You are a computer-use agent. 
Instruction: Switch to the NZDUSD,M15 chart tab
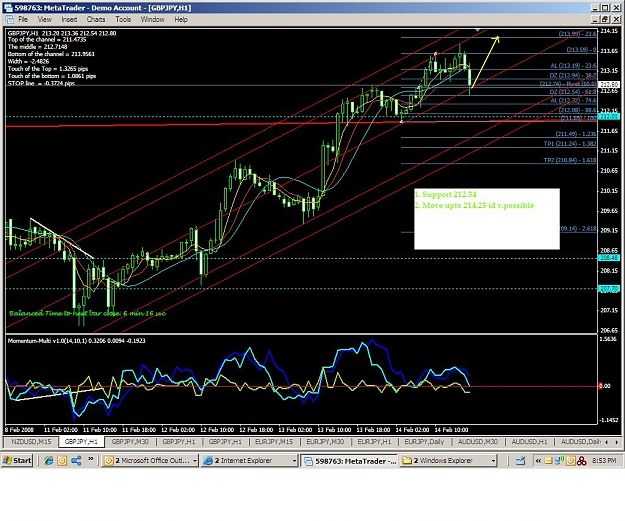[31, 442]
